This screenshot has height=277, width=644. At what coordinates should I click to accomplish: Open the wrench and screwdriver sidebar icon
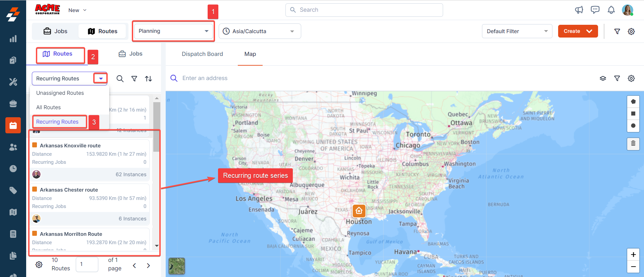pos(13,82)
